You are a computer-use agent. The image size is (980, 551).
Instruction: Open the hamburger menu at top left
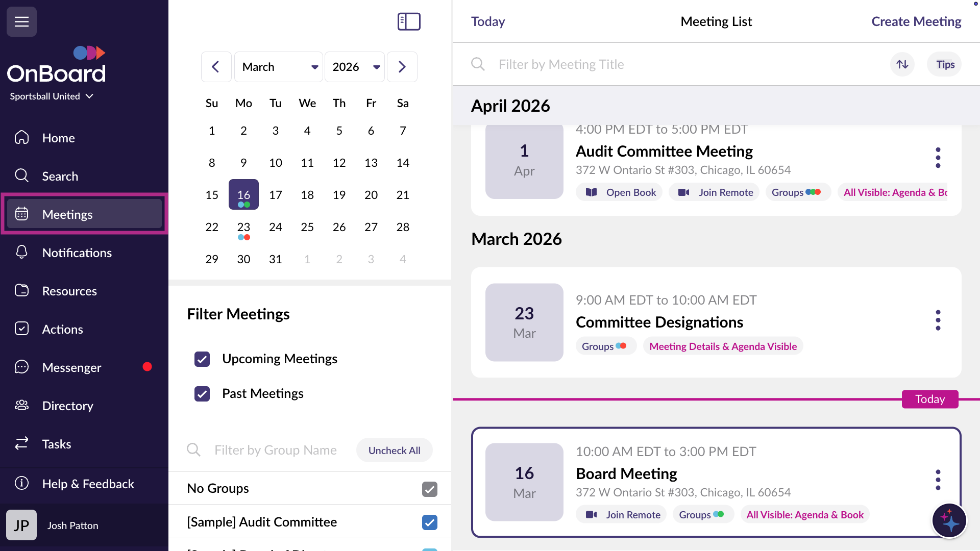[x=21, y=21]
